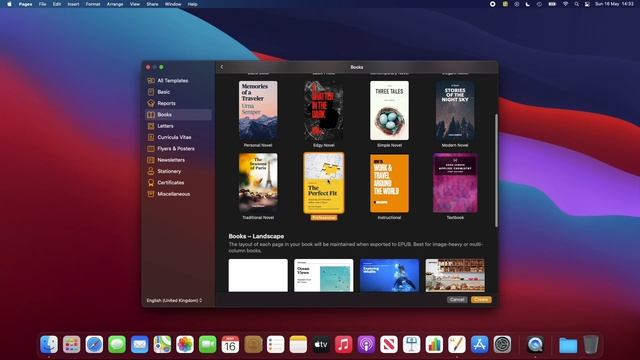The height and width of the screenshot is (360, 640).
Task: Open the English (United Kingdom) language dropdown
Action: click(x=174, y=300)
